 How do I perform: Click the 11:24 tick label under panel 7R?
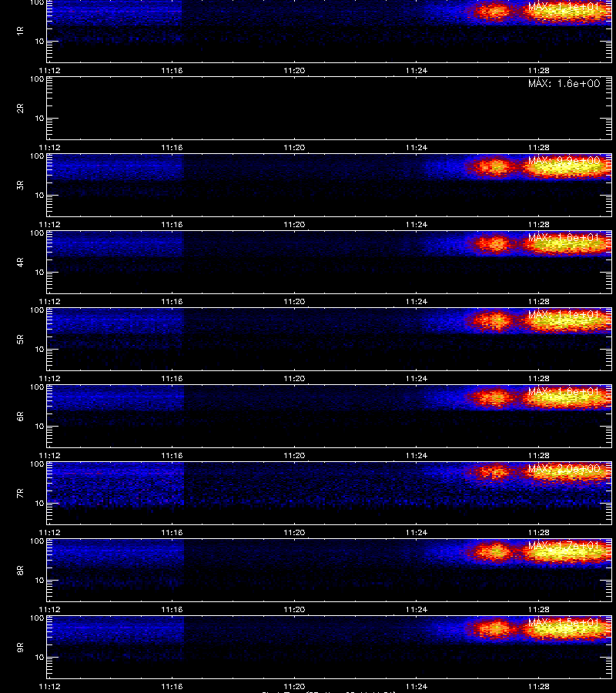click(x=417, y=533)
